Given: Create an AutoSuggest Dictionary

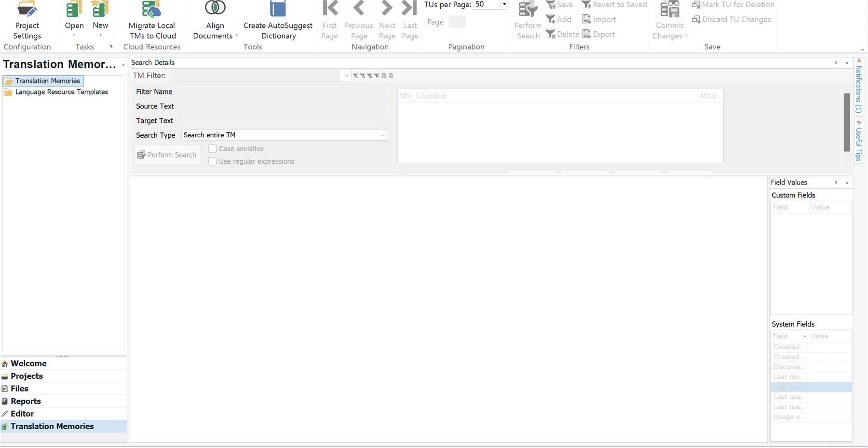Looking at the screenshot, I should 278,22.
